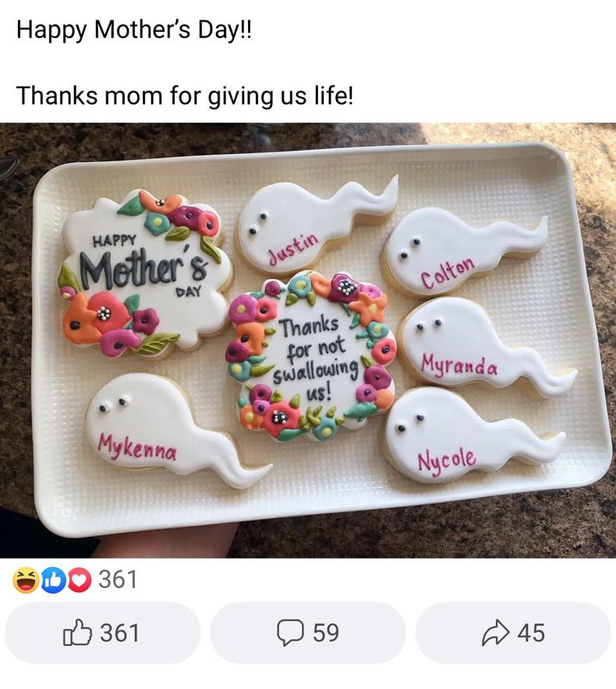616x689 pixels.
Task: Click the cookie labeled Colton
Action: pyautogui.click(x=466, y=250)
